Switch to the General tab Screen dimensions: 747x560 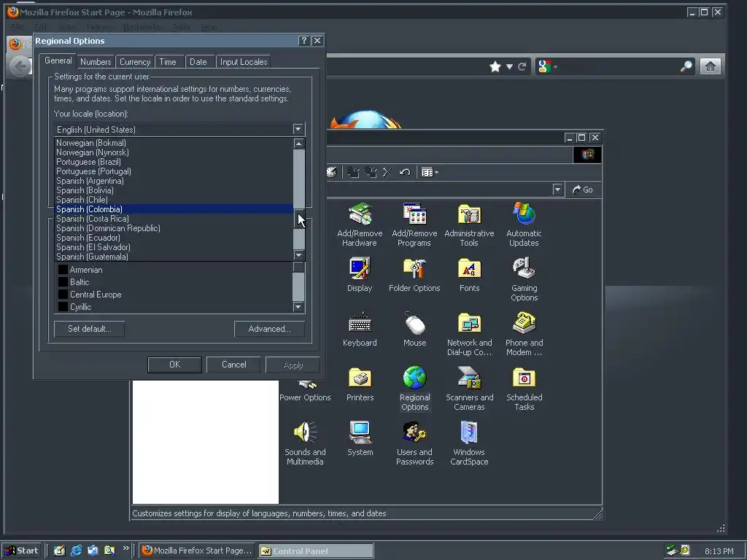[x=58, y=61]
